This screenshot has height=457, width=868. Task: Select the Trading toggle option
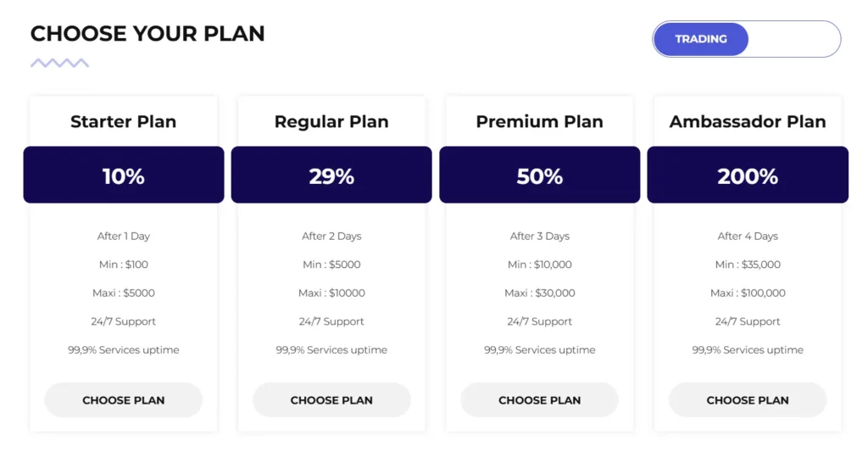point(701,39)
